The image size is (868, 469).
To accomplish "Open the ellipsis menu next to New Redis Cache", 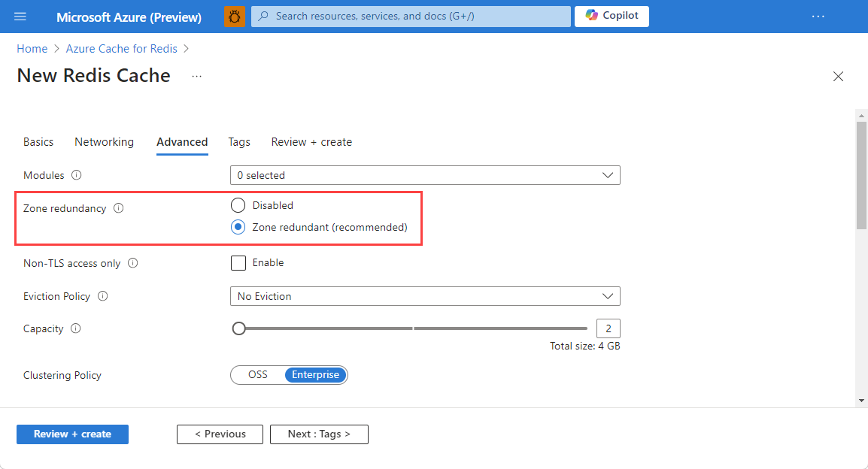I will pos(196,76).
